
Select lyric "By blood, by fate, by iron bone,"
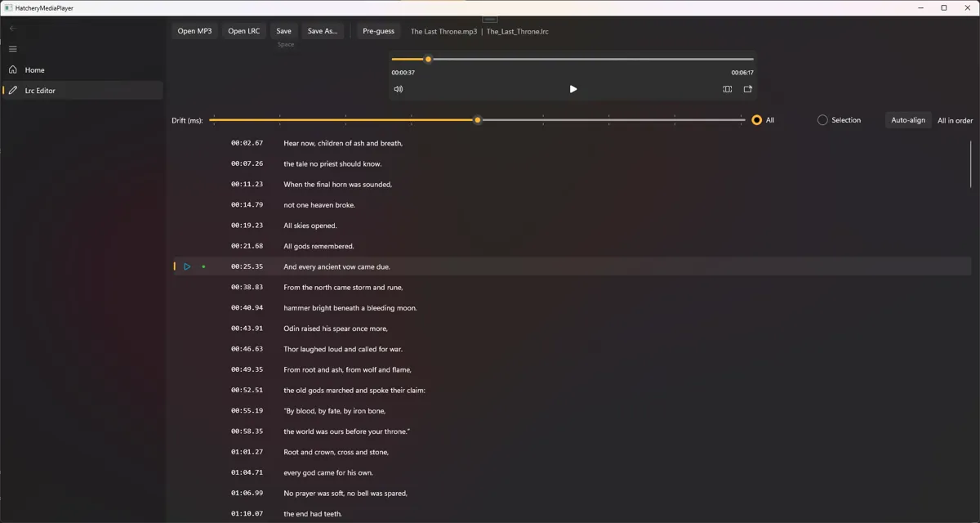click(x=335, y=411)
